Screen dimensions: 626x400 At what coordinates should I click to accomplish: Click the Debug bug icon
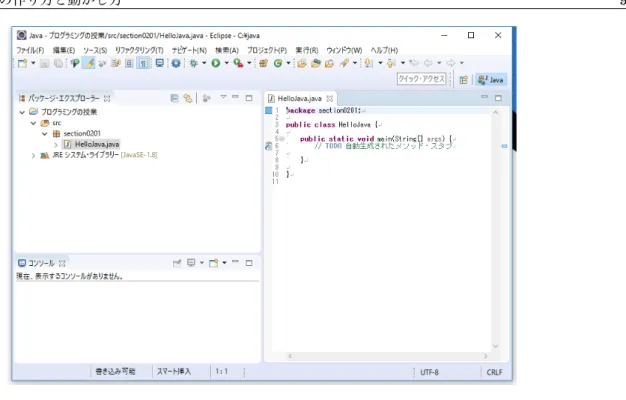pos(194,63)
